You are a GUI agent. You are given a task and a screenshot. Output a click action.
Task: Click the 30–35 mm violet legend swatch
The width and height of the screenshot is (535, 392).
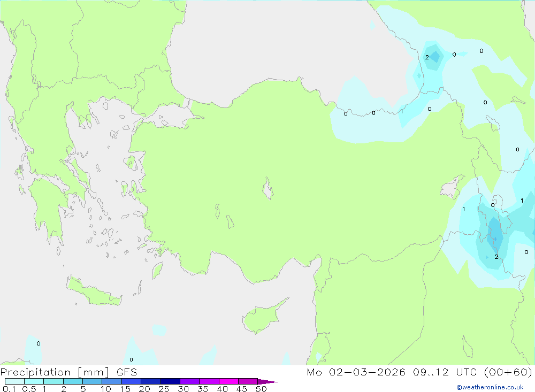[190, 381]
